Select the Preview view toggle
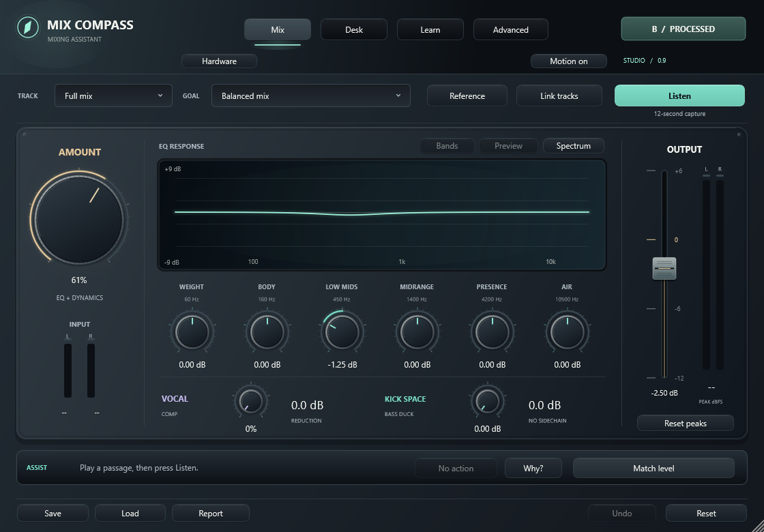Viewport: 764px width, 532px height. click(508, 146)
